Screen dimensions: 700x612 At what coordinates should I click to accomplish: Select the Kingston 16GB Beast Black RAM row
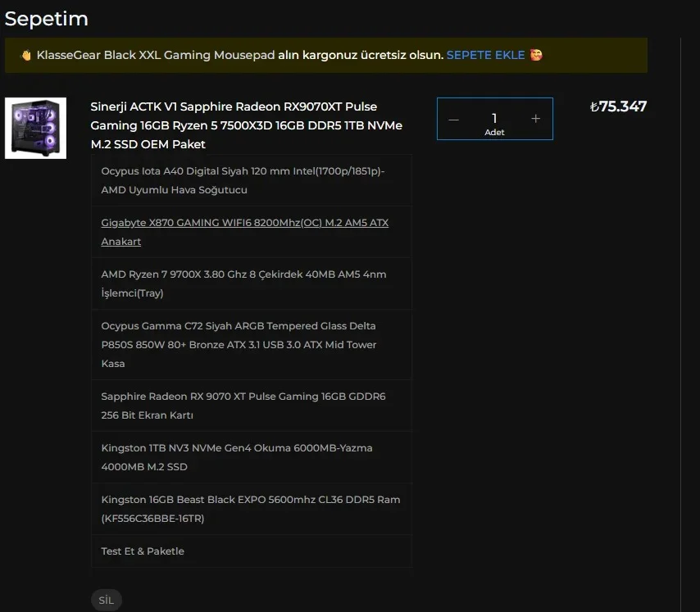point(252,509)
